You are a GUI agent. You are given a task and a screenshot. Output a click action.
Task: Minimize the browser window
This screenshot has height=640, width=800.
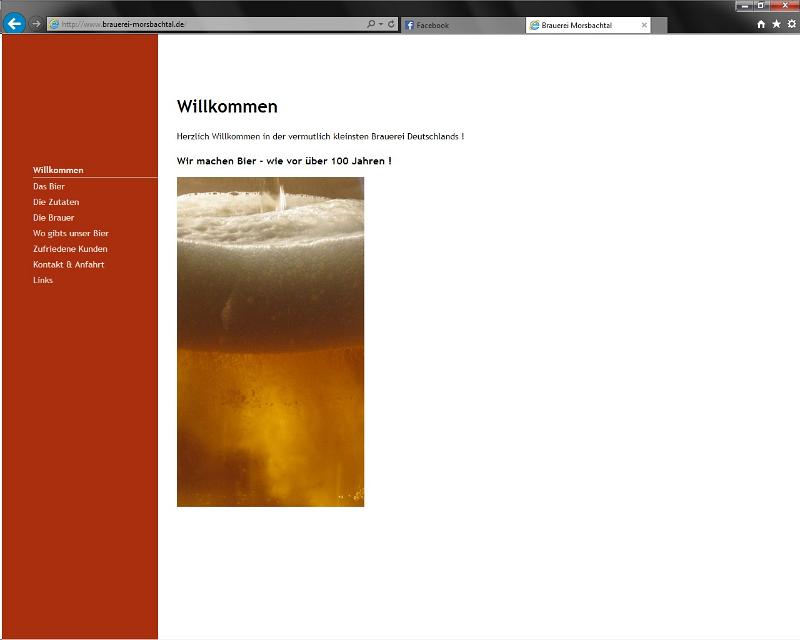pyautogui.click(x=744, y=6)
